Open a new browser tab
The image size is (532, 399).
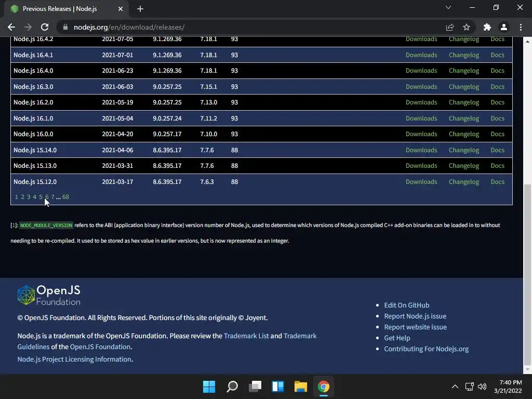pos(140,9)
